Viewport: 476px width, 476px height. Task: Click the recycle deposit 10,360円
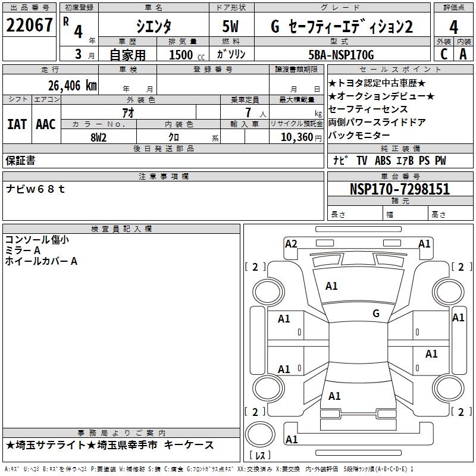point(301,137)
